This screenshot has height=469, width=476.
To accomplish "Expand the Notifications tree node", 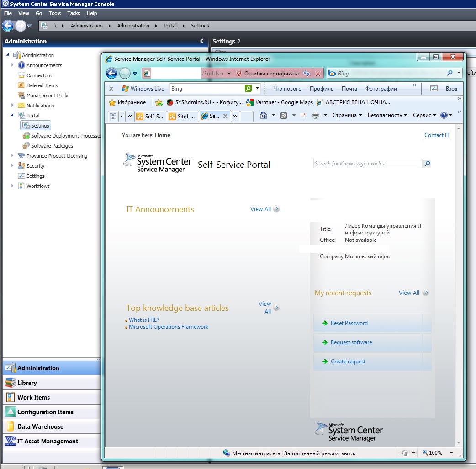I will click(12, 105).
